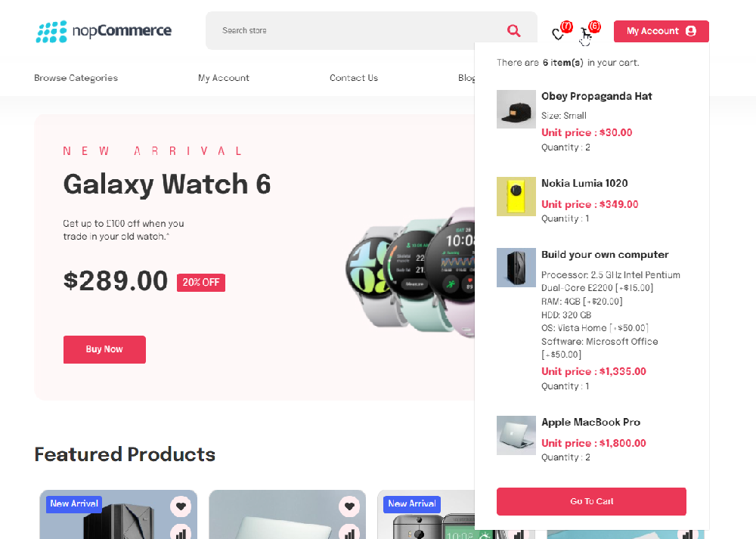Click the magnifier search icon
This screenshot has width=756, height=539.
coord(514,31)
